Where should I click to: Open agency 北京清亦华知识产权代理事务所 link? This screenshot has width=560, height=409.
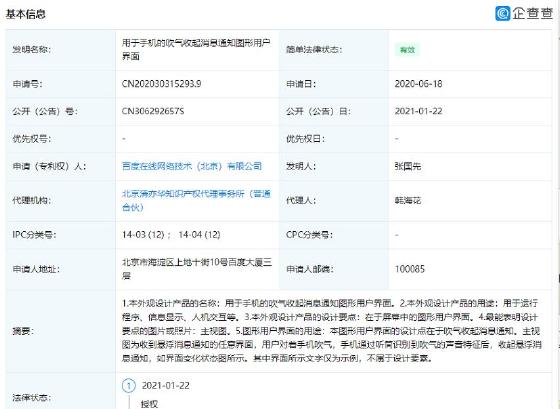pyautogui.click(x=196, y=200)
